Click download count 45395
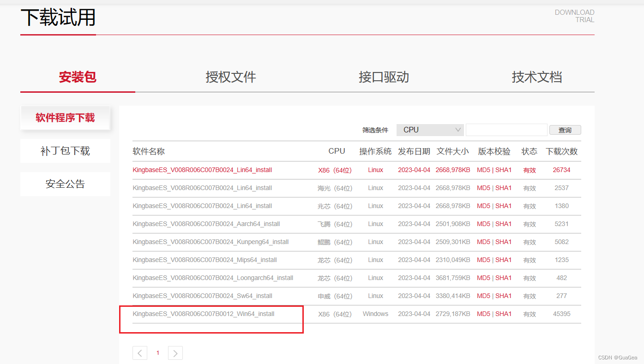This screenshot has width=644, height=364. coord(562,314)
